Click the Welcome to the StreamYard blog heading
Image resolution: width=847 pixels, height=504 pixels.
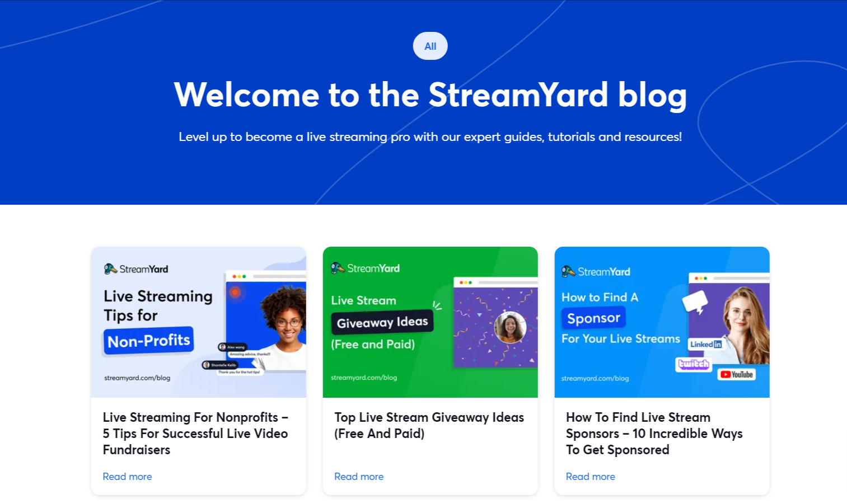(x=430, y=95)
